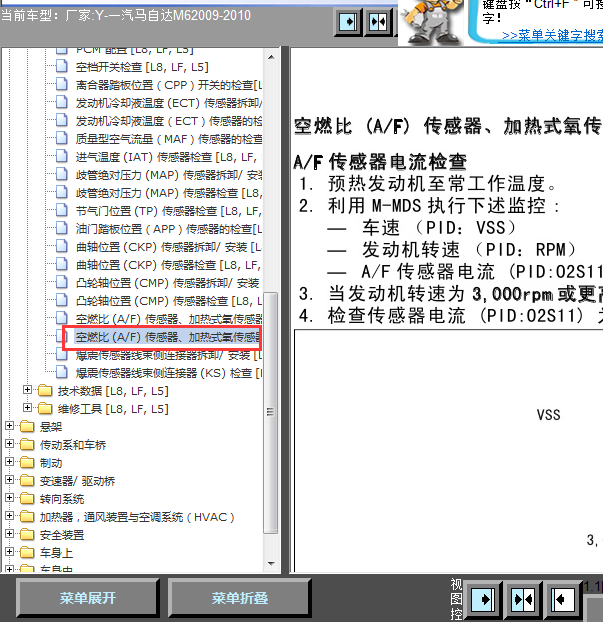Click document icon beside 凸轮轴位置 (CMP) 传感器检查

pos(61,300)
